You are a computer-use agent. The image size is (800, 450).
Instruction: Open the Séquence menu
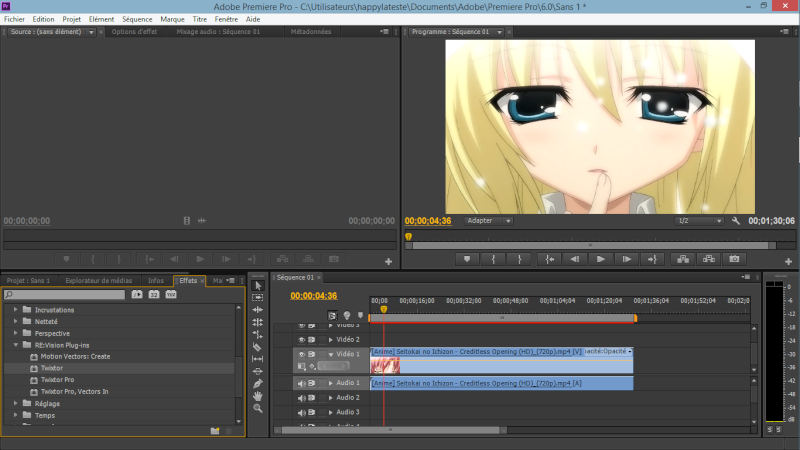point(137,19)
